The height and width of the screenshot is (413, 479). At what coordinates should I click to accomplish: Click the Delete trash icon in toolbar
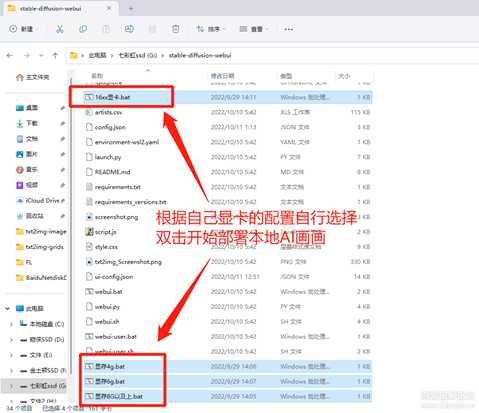click(176, 29)
